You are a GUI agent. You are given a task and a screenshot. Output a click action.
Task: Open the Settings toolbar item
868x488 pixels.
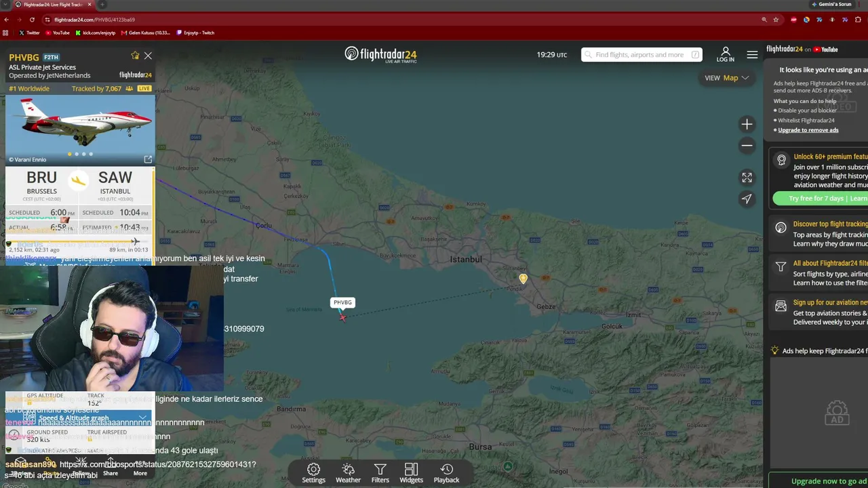point(313,473)
